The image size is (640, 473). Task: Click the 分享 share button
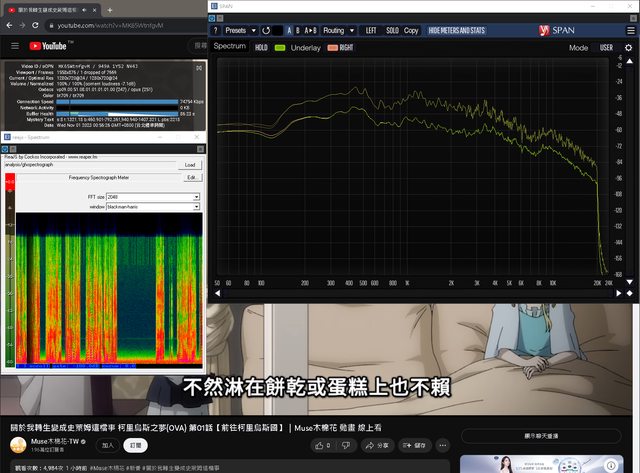[x=377, y=445]
